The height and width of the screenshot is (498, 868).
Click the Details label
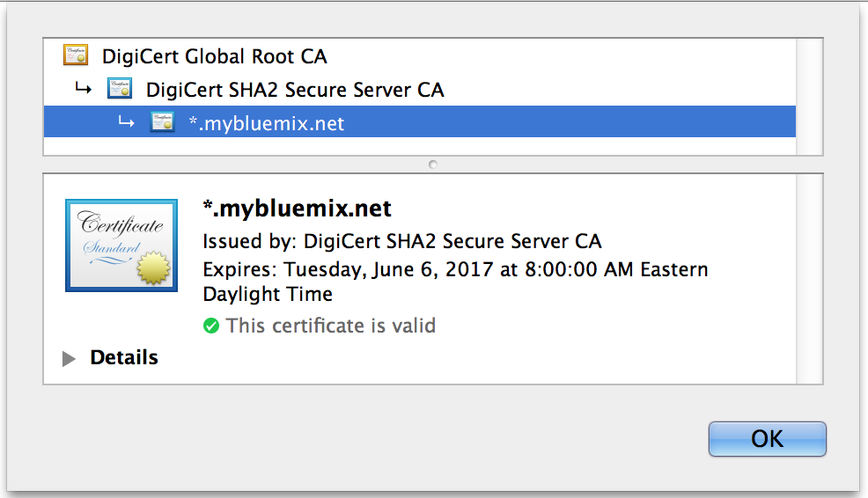[124, 357]
